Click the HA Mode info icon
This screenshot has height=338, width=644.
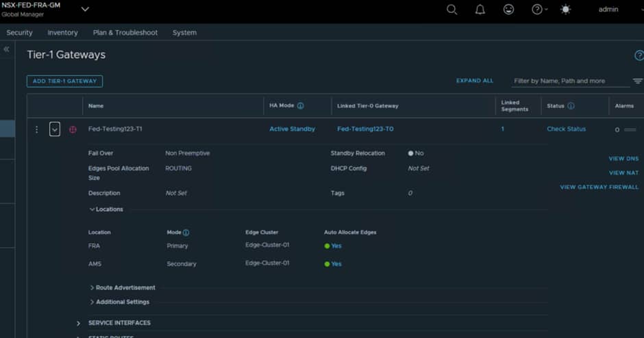coord(300,106)
